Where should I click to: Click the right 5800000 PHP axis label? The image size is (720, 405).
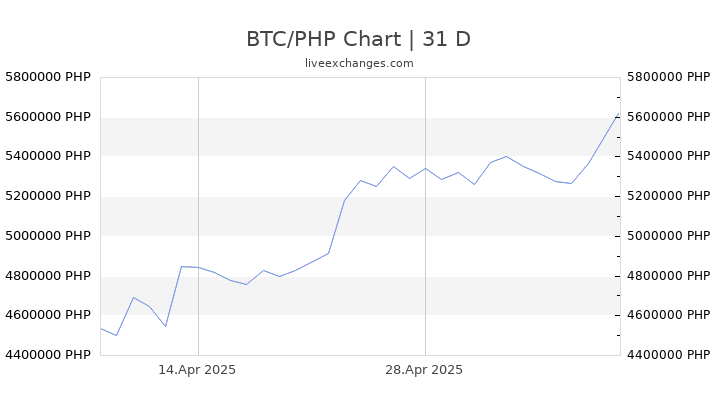pos(669,77)
